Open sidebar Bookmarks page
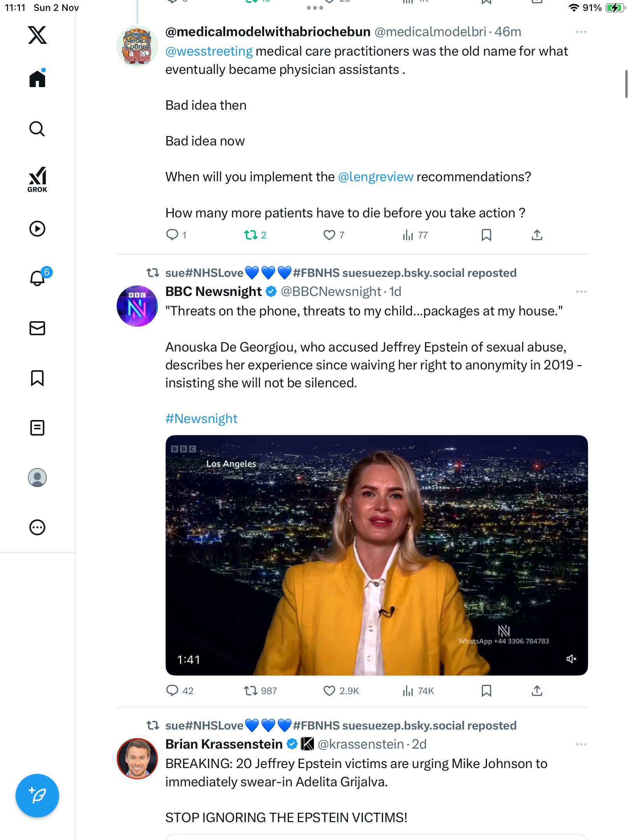 coord(37,378)
